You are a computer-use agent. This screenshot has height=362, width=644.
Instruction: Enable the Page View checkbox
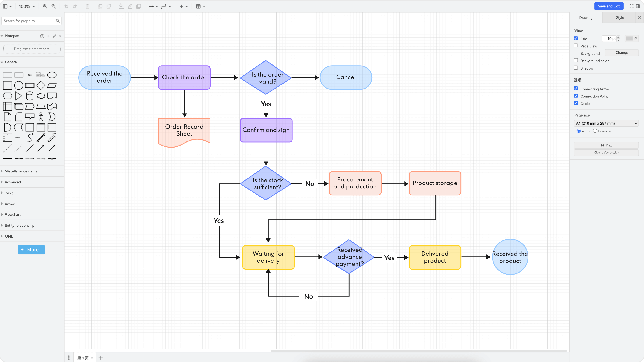click(576, 45)
